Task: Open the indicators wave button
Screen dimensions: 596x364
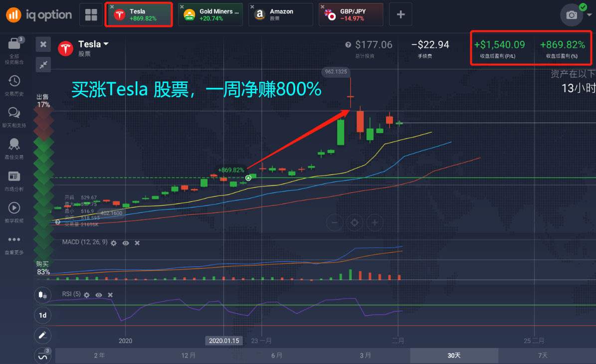Action: click(x=42, y=356)
